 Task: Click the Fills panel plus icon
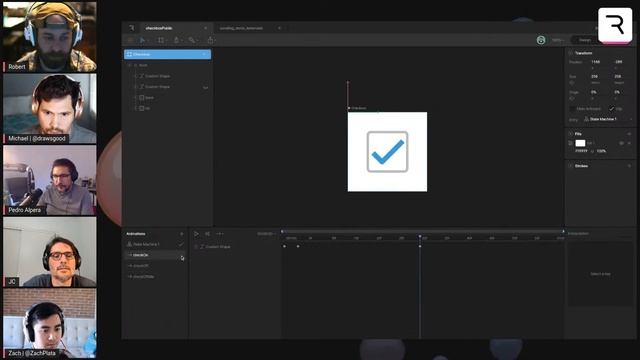point(629,134)
